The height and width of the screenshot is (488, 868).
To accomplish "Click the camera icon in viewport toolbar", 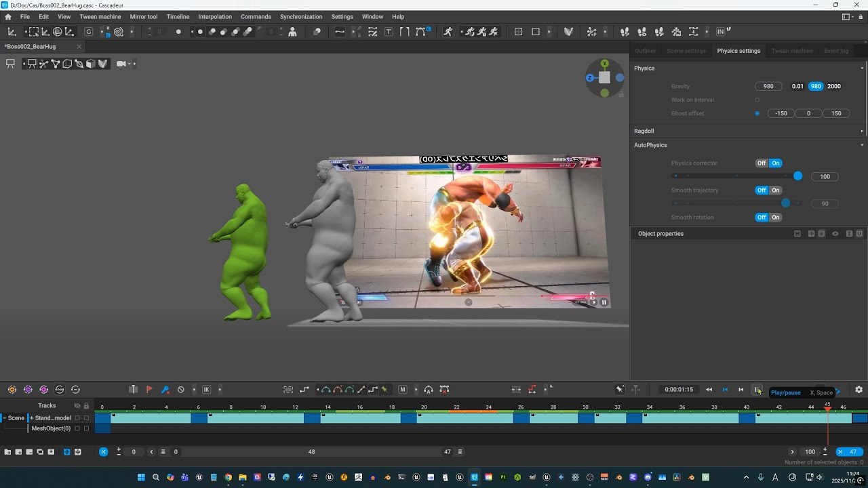I will [x=121, y=64].
